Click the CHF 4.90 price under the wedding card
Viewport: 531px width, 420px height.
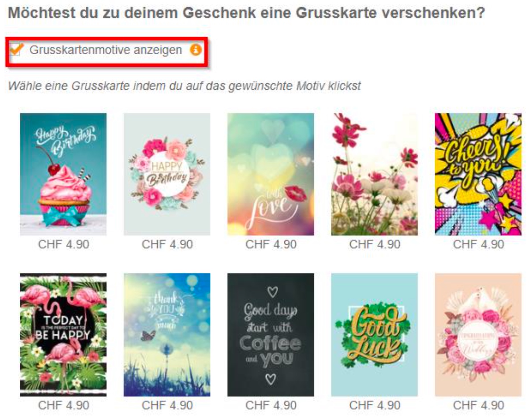click(478, 405)
